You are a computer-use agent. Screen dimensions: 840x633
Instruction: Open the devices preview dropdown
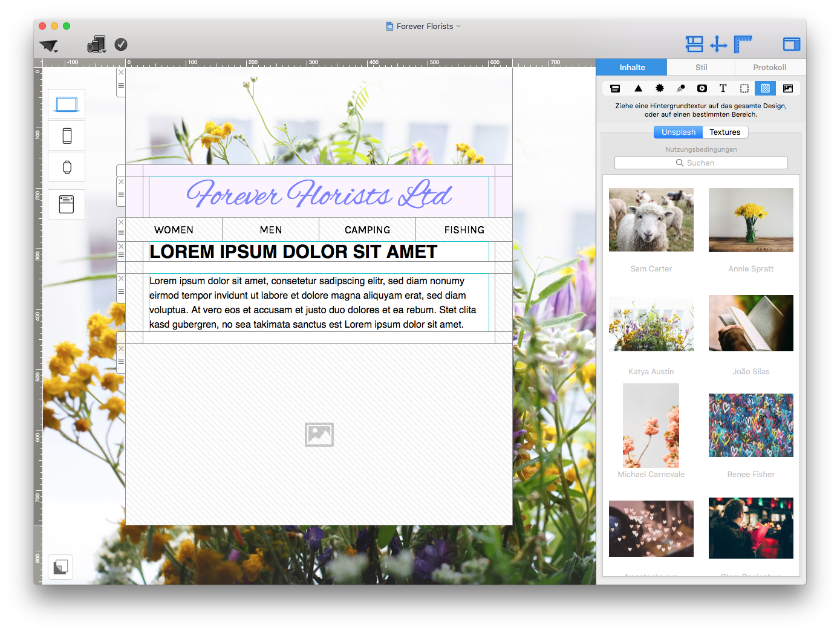[x=97, y=44]
